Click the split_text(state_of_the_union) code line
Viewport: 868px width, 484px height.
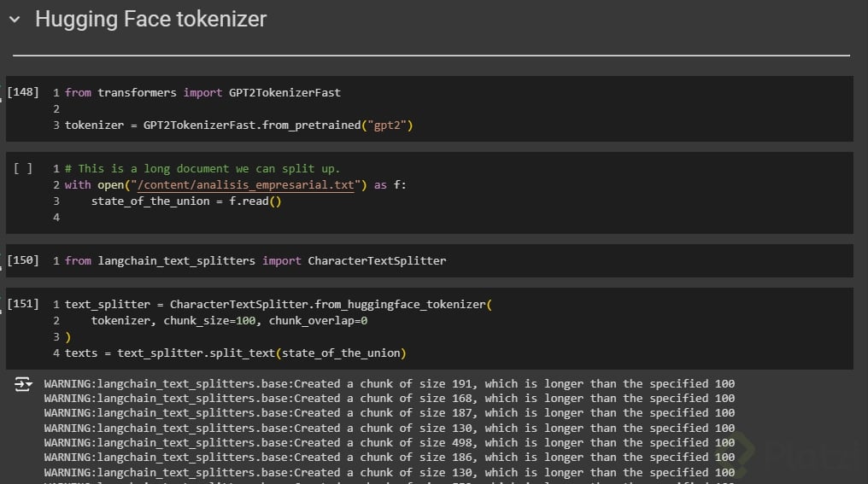[x=235, y=353]
